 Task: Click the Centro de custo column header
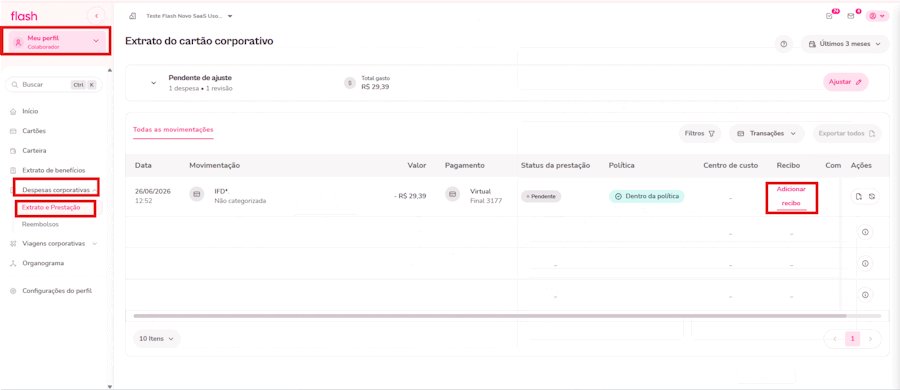point(731,165)
